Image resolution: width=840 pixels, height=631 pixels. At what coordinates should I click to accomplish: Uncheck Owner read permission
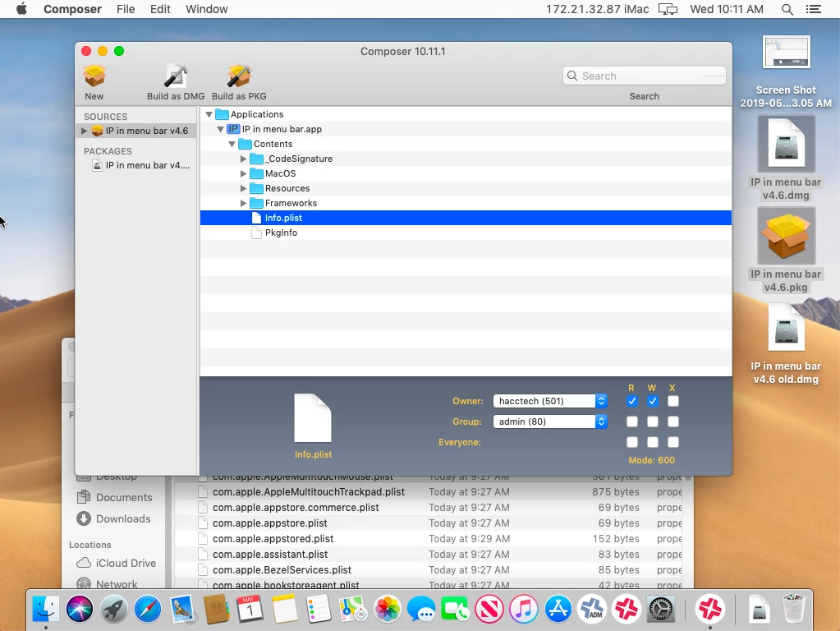tap(632, 401)
